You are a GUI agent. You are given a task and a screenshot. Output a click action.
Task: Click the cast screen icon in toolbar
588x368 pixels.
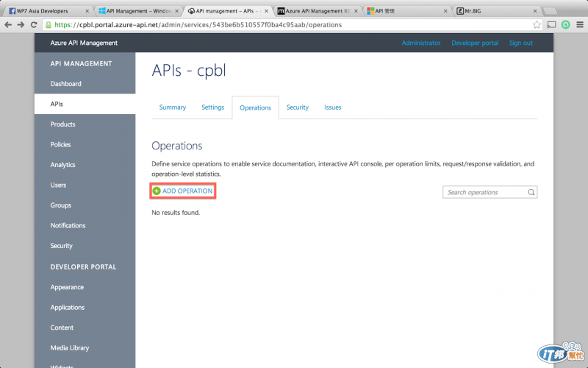coord(551,25)
